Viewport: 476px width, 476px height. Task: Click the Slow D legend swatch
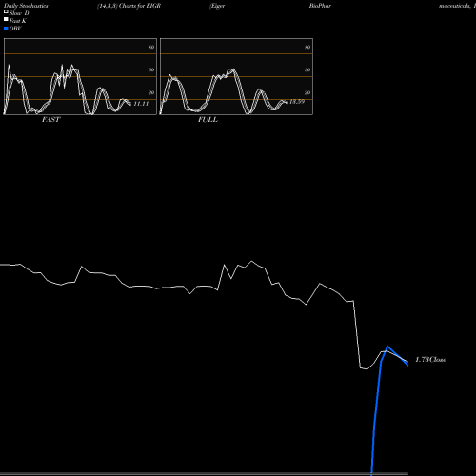point(6,11)
